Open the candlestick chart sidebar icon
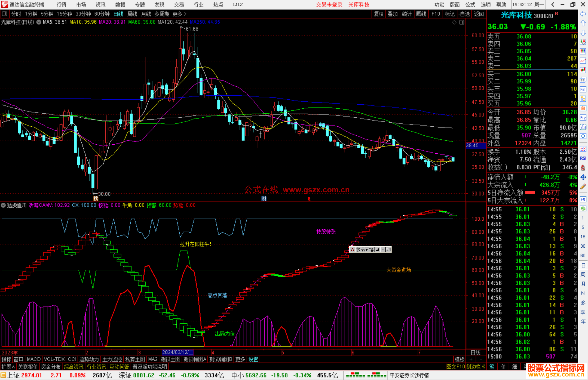This screenshot has width=588, height=380. [x=583, y=70]
